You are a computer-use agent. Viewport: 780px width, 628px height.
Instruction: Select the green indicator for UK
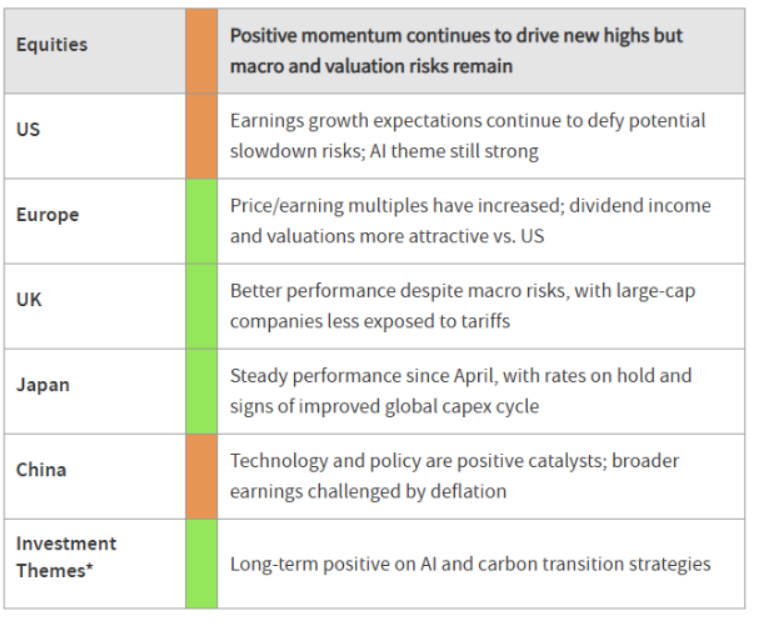pyautogui.click(x=201, y=306)
